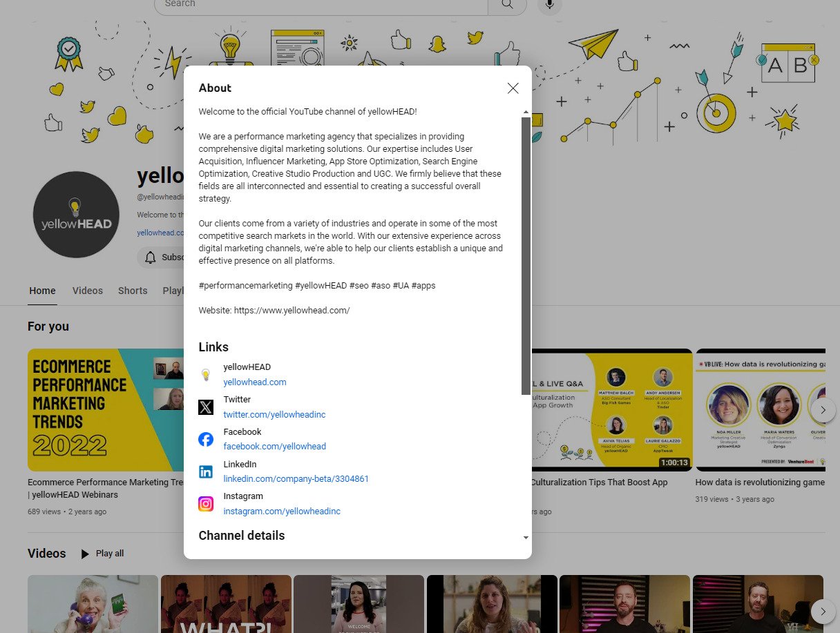The image size is (840, 633).
Task: Click the Facebook icon in Links
Action: [x=206, y=439]
